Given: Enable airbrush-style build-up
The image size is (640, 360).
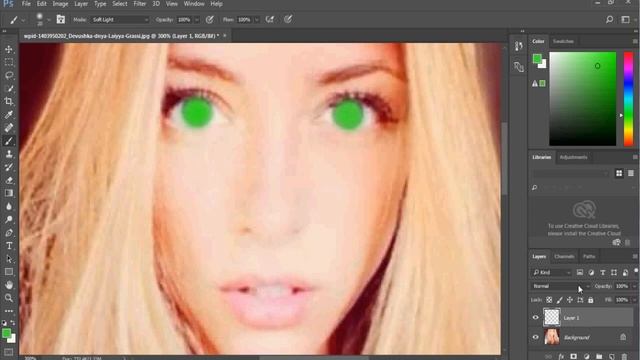Looking at the screenshot, I should click(270, 19).
